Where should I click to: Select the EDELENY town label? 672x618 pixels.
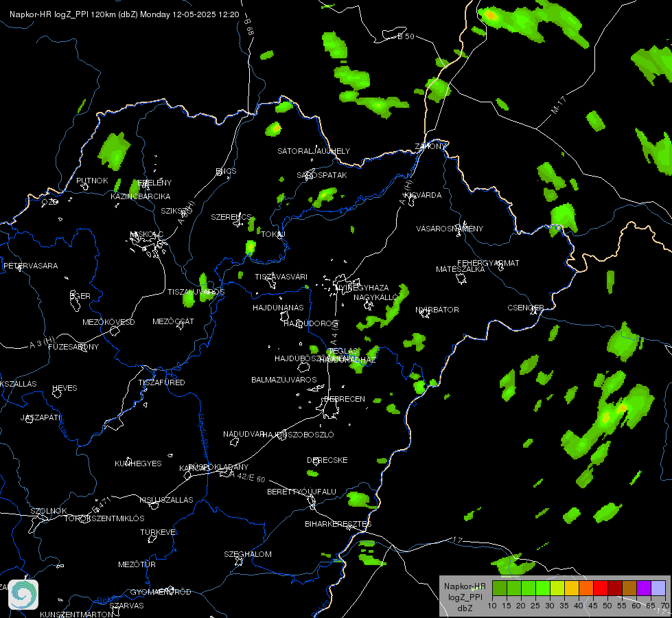[154, 182]
